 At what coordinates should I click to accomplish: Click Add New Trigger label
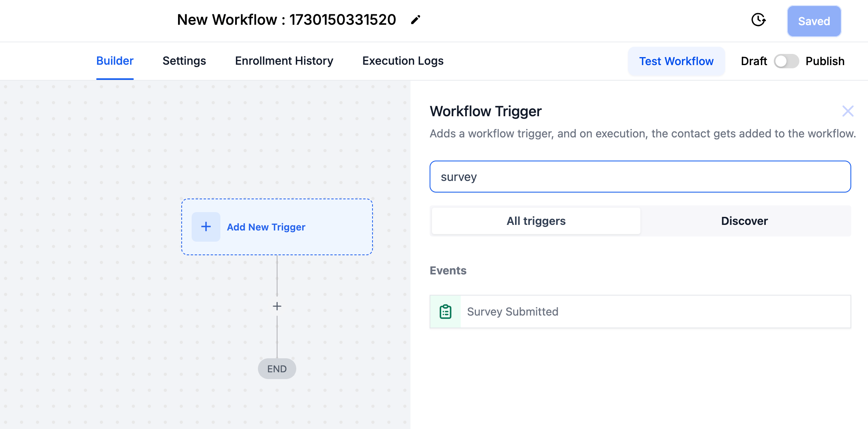[266, 227]
